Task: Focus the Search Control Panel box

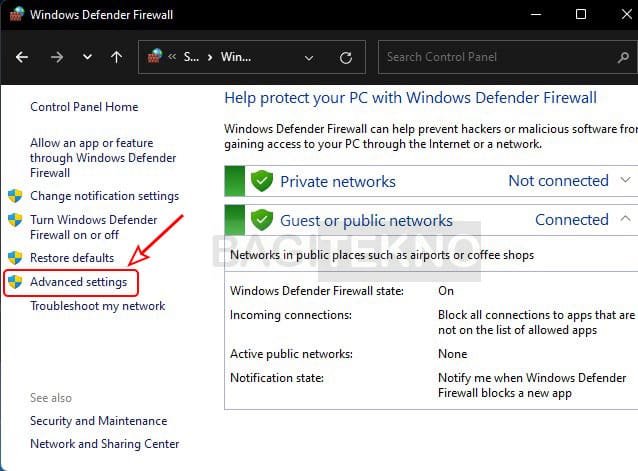Action: [x=507, y=57]
